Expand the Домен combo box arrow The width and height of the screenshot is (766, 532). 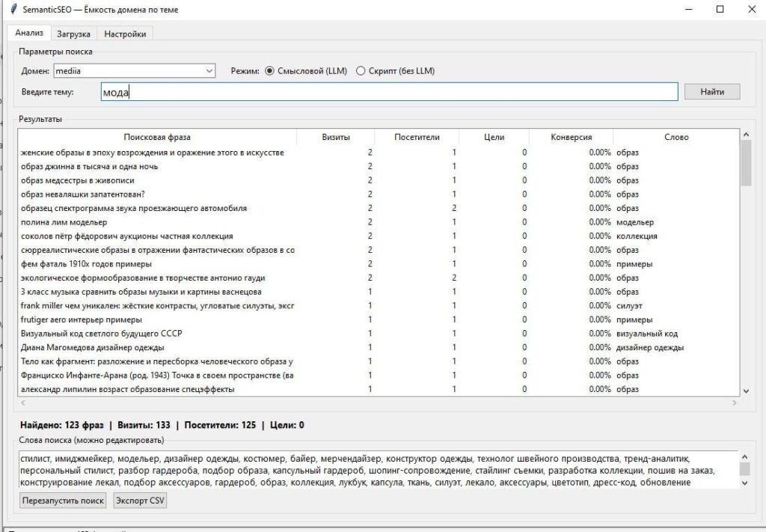click(209, 71)
